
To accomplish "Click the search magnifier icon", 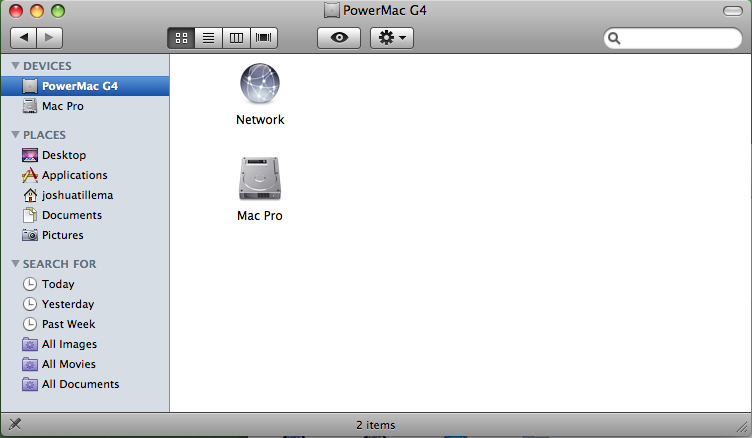I will [614, 38].
